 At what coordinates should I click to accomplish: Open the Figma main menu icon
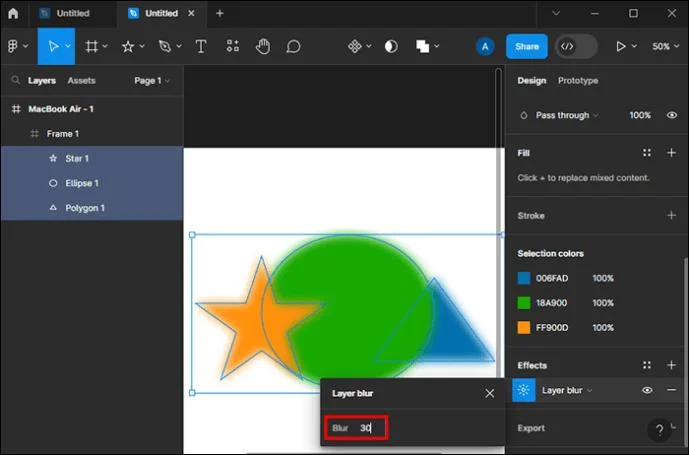coord(17,46)
